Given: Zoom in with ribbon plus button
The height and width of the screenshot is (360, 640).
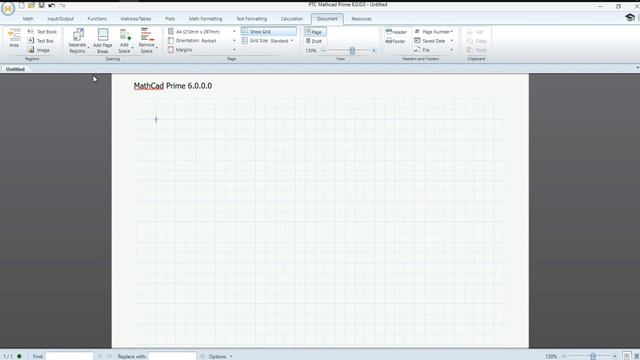Looking at the screenshot, I should click(x=374, y=50).
